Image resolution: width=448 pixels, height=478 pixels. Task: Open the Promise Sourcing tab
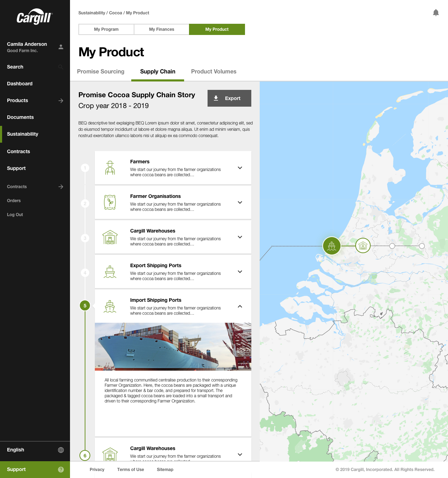(x=101, y=72)
